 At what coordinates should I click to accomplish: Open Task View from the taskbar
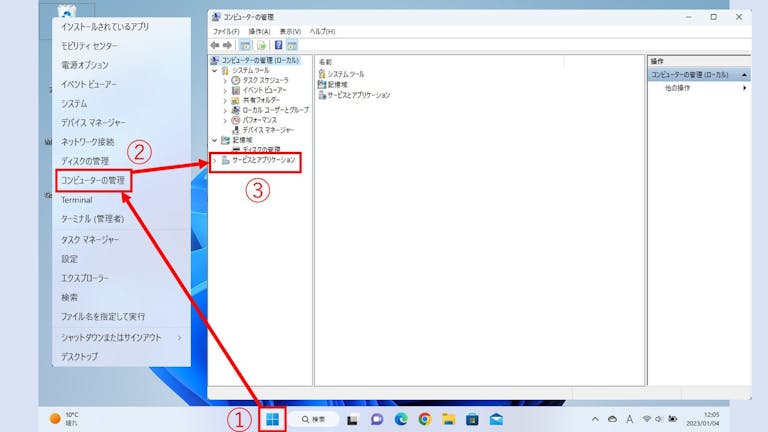pyautogui.click(x=352, y=420)
